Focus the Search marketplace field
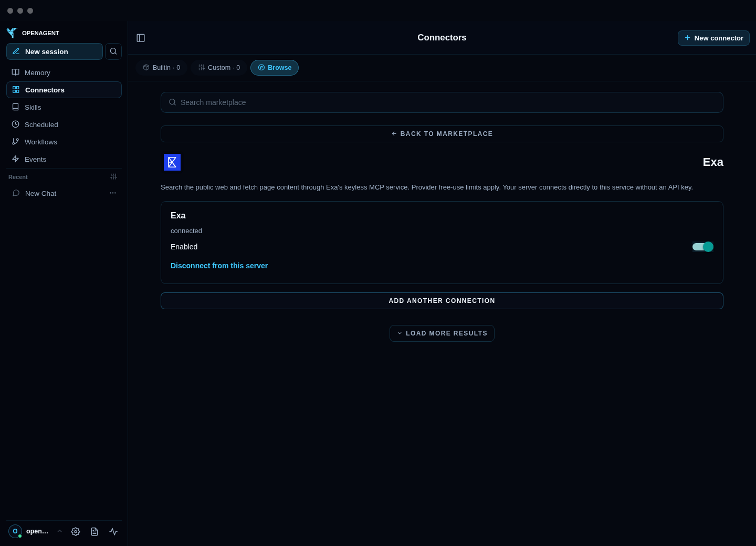This screenshot has height=546, width=756. (x=442, y=102)
